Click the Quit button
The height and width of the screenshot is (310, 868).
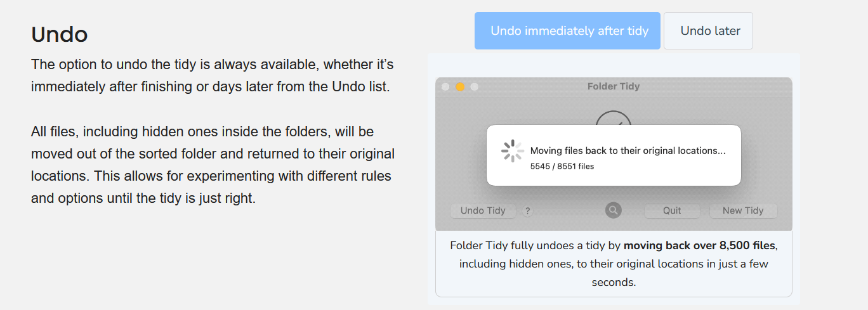click(x=672, y=210)
